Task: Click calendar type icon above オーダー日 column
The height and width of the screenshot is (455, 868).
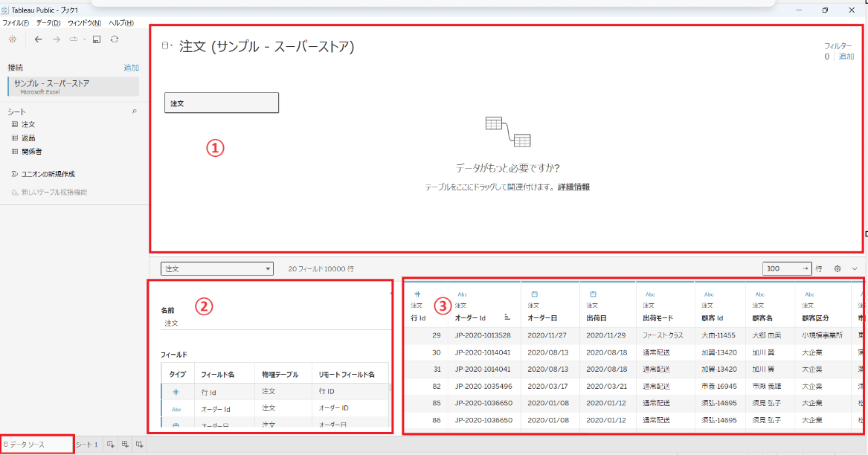Action: [x=534, y=294]
